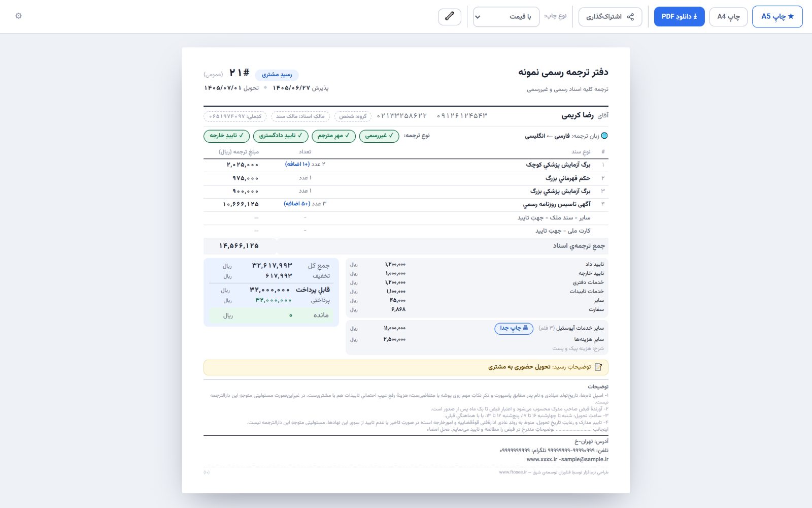Click the printer icon for چاپ جدا
This screenshot has width=812, height=508.
[x=525, y=328]
